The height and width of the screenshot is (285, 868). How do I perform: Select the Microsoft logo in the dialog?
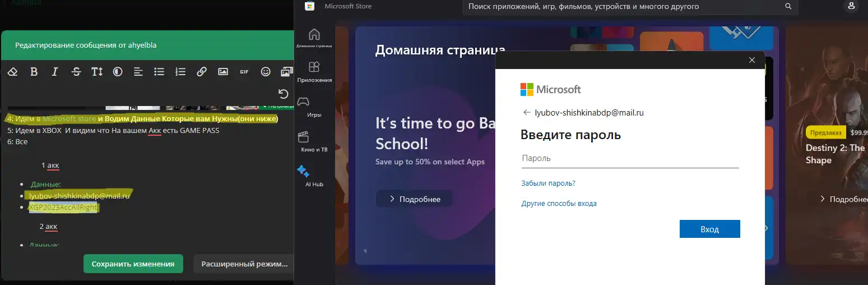(550, 89)
